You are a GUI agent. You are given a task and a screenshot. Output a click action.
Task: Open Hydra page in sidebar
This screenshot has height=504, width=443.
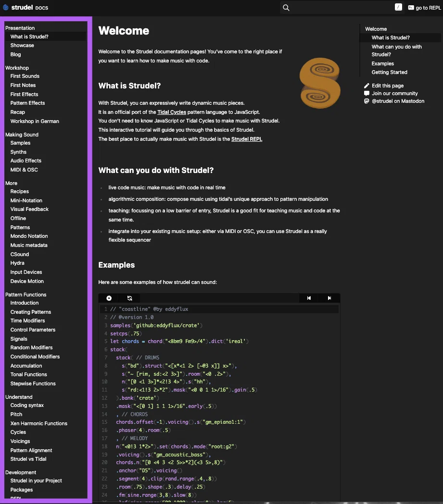17,263
